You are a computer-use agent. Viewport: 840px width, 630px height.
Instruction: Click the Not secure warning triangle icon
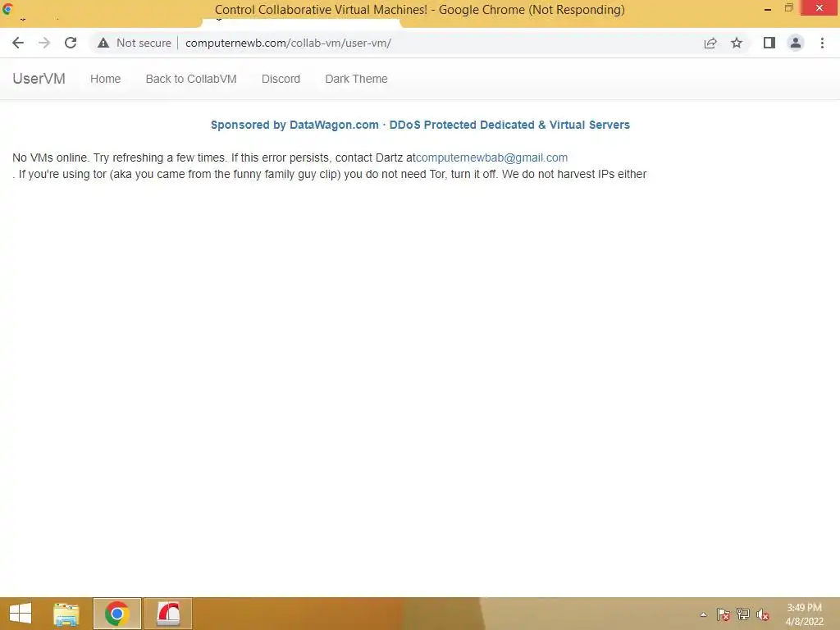click(x=103, y=43)
